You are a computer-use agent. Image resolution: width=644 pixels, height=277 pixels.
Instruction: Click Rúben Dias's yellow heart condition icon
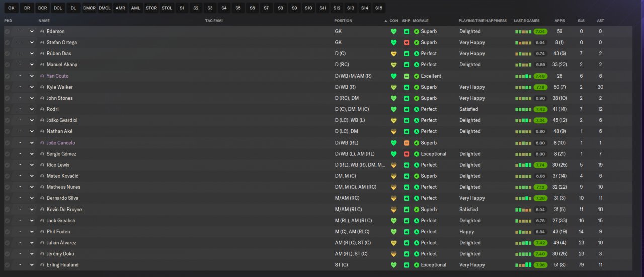coord(394,53)
